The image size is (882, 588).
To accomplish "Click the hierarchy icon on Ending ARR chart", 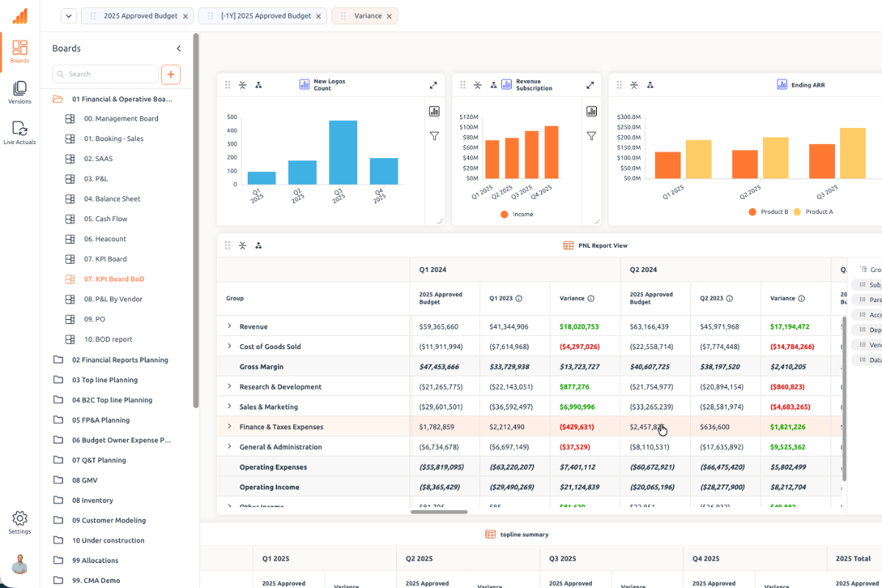I will coord(650,85).
